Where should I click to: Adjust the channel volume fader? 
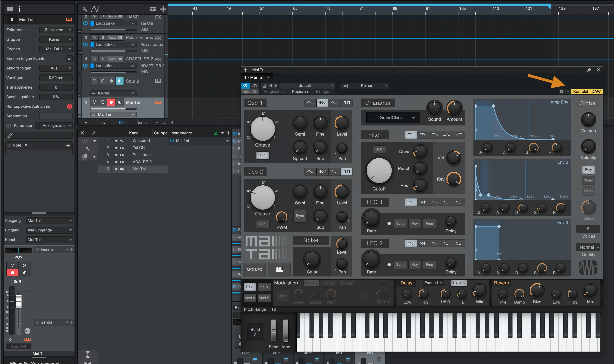pos(19,301)
